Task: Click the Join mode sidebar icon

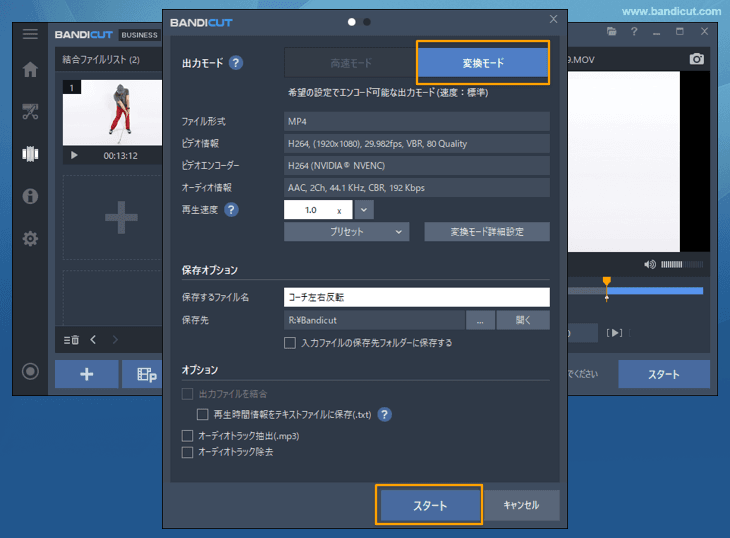Action: tap(30, 154)
